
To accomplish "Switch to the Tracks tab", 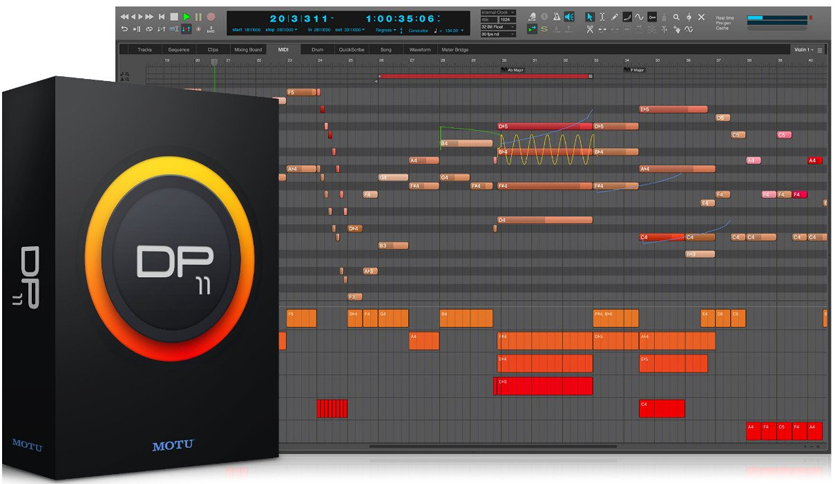I will 144,50.
